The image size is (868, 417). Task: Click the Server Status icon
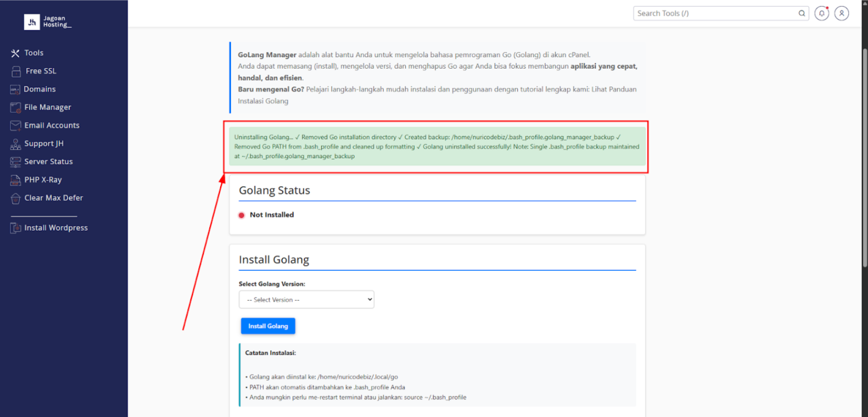point(16,162)
